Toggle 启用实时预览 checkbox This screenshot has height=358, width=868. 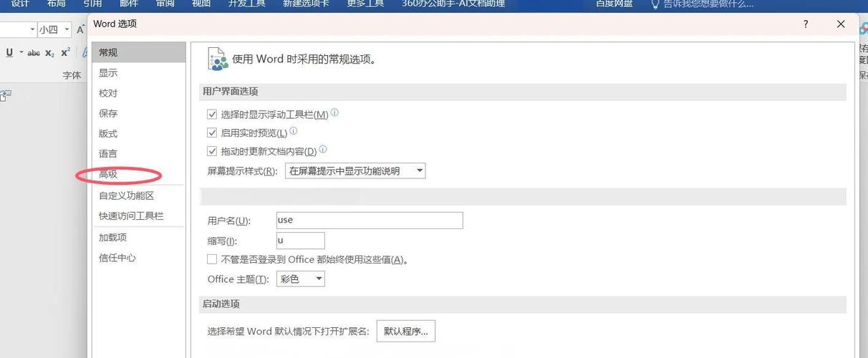pyautogui.click(x=212, y=133)
